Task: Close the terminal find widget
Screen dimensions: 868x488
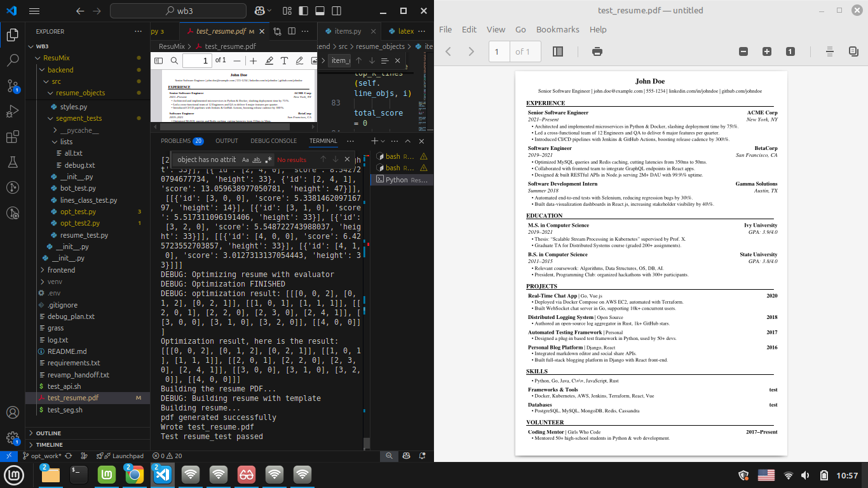Action: [347, 159]
